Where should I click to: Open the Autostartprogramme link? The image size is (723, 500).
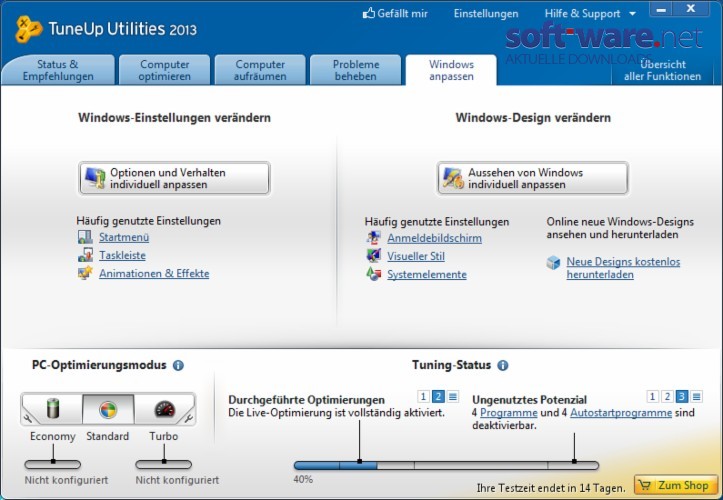click(621, 412)
